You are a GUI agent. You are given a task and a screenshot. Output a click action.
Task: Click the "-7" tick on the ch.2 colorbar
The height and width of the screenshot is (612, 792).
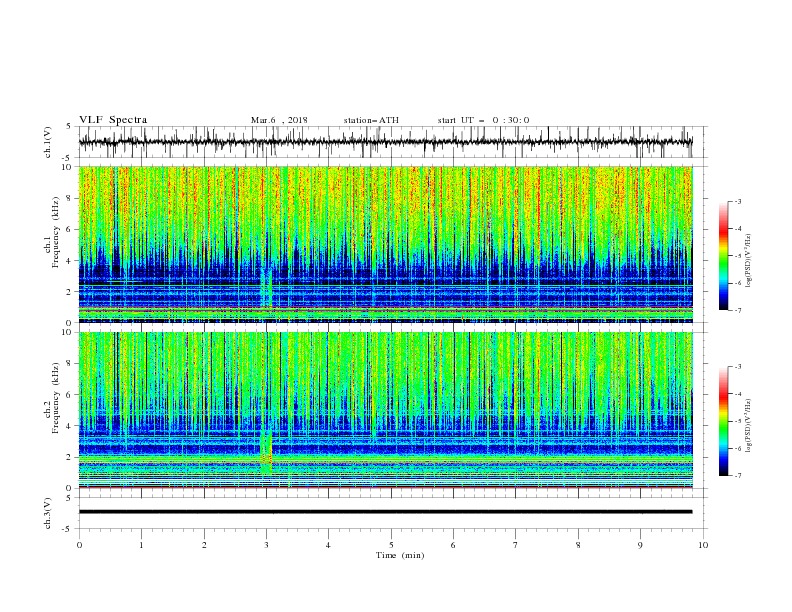point(738,475)
